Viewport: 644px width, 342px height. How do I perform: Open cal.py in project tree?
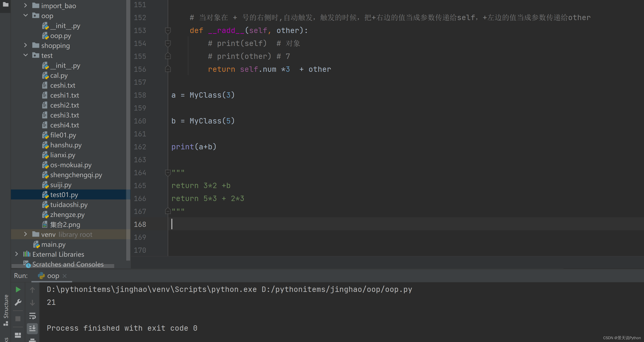coord(55,76)
